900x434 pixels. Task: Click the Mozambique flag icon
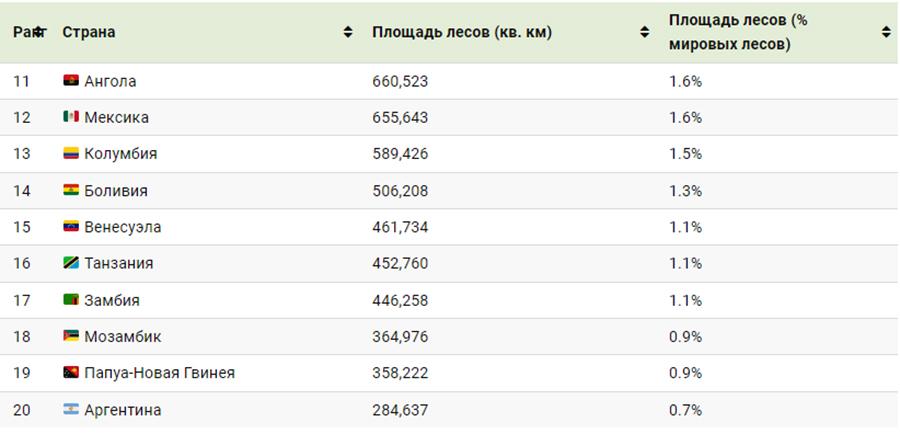click(71, 336)
